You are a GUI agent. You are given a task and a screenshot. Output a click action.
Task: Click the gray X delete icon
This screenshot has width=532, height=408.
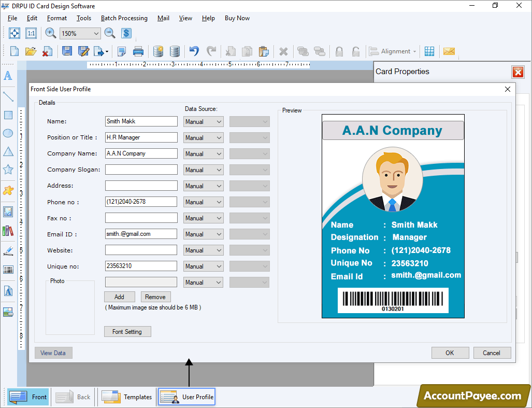[x=283, y=52]
